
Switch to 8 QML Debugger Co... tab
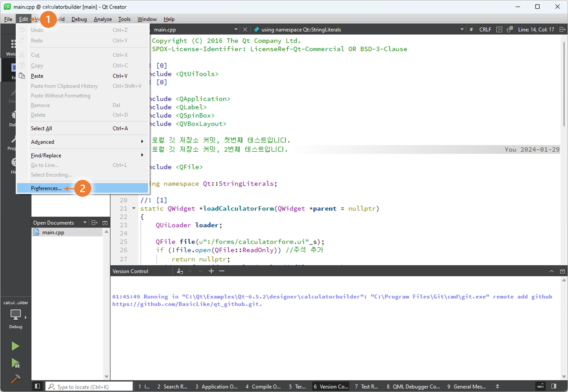[413, 386]
